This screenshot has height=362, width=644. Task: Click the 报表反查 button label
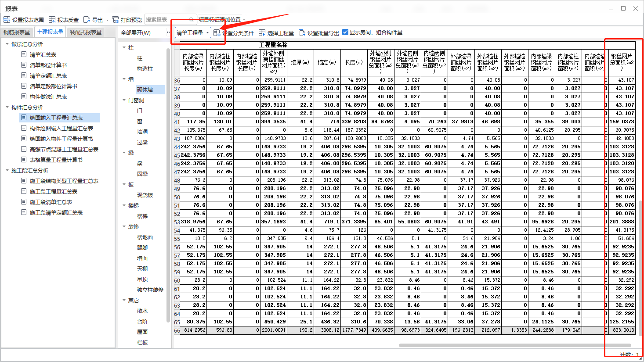[68, 20]
